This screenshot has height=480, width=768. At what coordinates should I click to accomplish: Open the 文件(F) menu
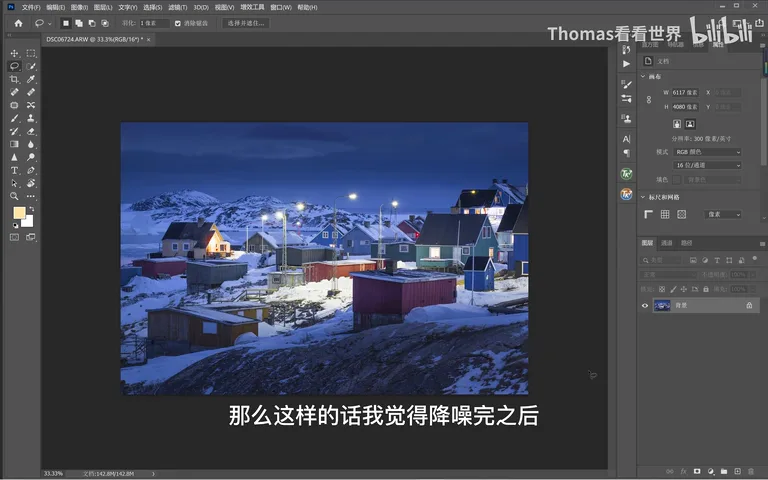[x=31, y=7]
